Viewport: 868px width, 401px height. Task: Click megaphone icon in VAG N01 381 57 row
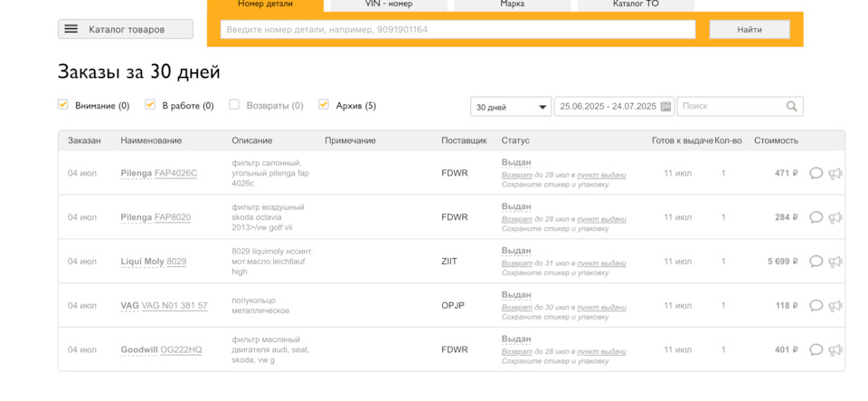tap(835, 306)
